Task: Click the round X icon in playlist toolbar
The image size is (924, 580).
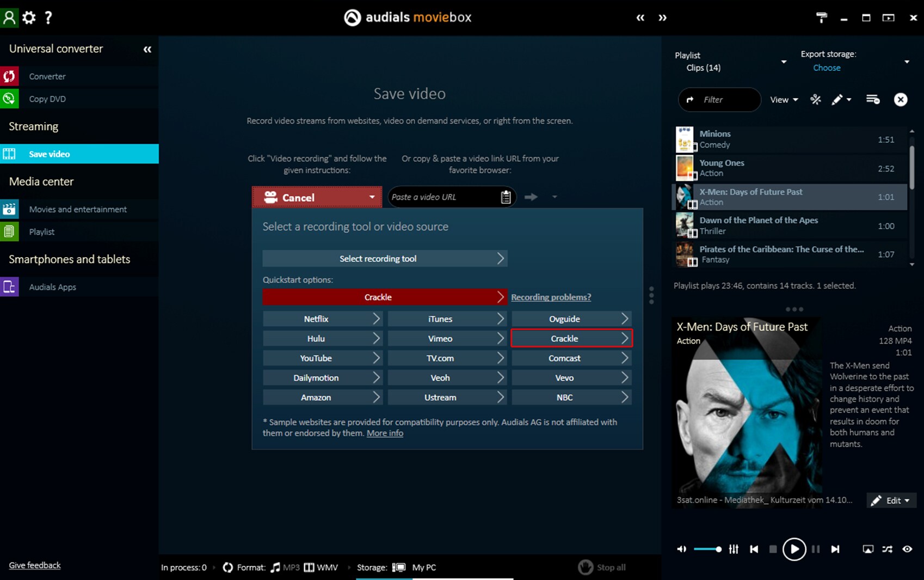Action: coord(901,99)
